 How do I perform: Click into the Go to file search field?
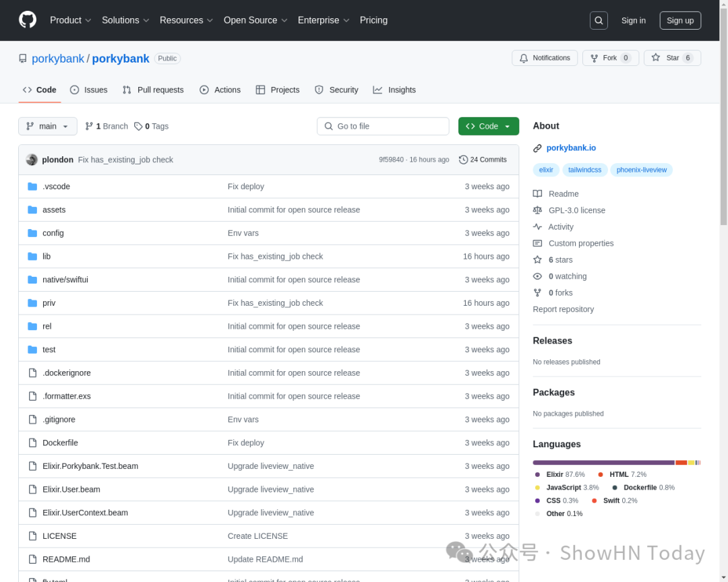tap(383, 126)
